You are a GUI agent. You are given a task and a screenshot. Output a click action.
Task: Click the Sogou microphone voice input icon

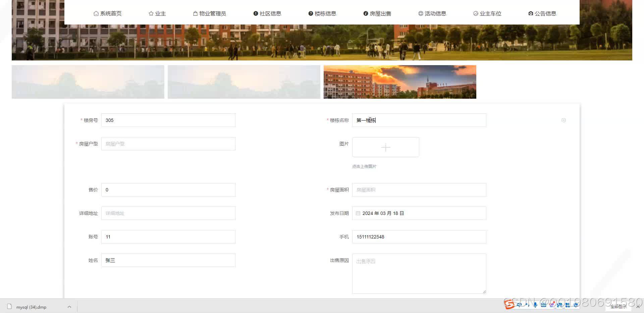(x=535, y=305)
